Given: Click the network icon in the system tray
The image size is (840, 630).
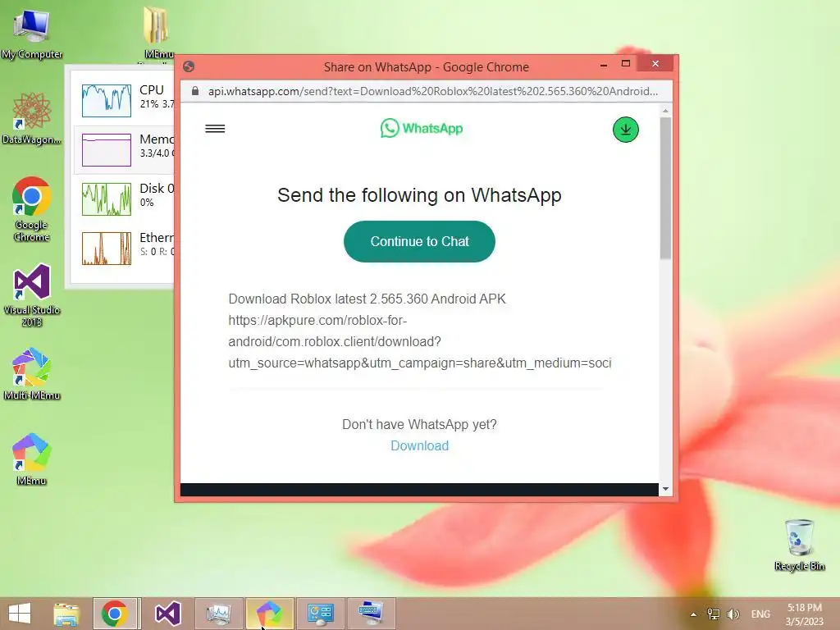Looking at the screenshot, I should (x=714, y=614).
